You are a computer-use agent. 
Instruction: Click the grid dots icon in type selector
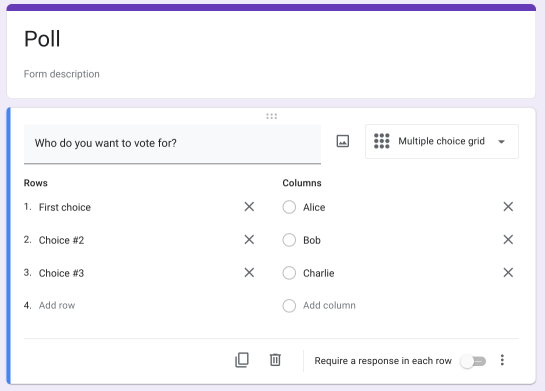click(x=382, y=141)
